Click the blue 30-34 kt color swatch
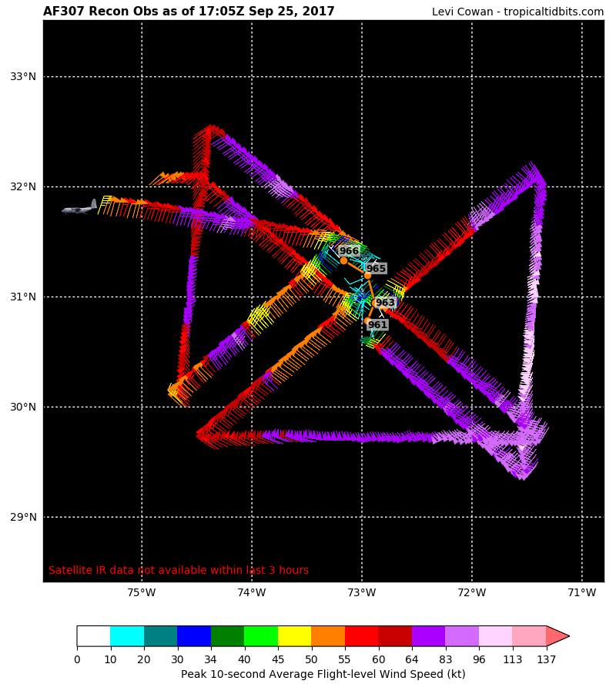 point(194,636)
